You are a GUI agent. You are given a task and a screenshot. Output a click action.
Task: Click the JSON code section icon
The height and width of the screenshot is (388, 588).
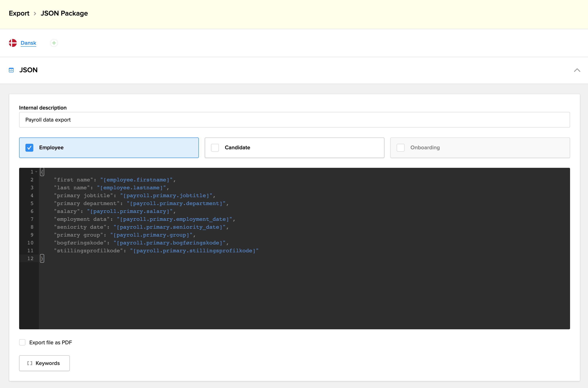(x=11, y=70)
